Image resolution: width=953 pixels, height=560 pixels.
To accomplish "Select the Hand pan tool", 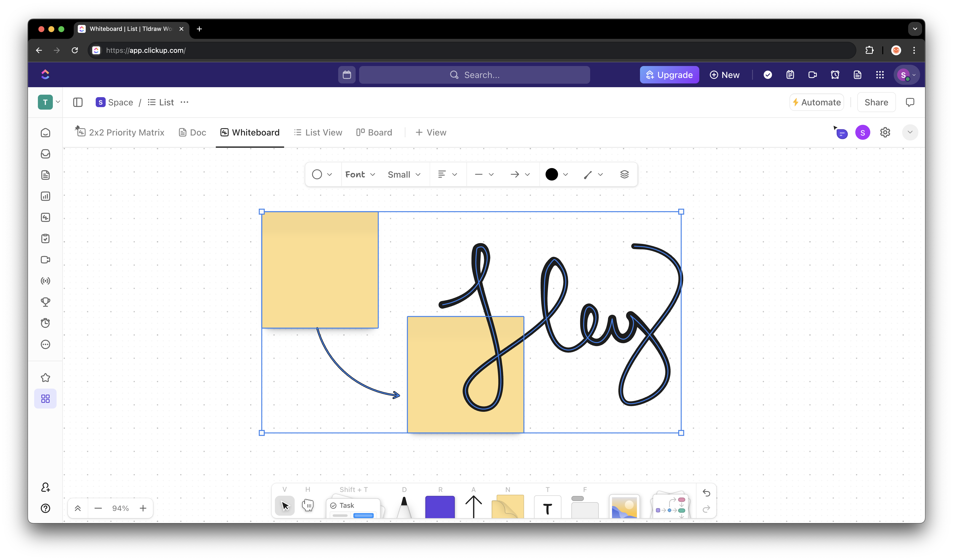I will coord(308,505).
